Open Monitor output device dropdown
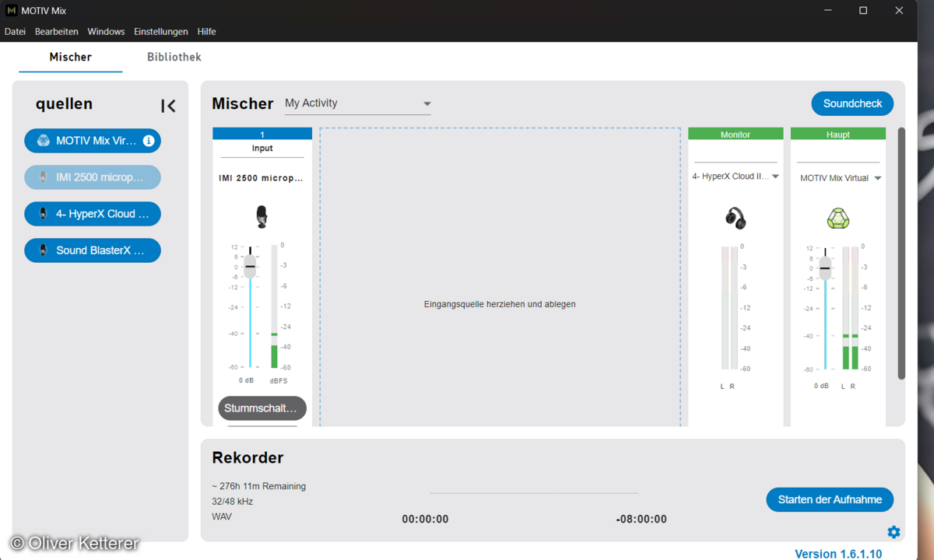The image size is (934, 560). 736,177
